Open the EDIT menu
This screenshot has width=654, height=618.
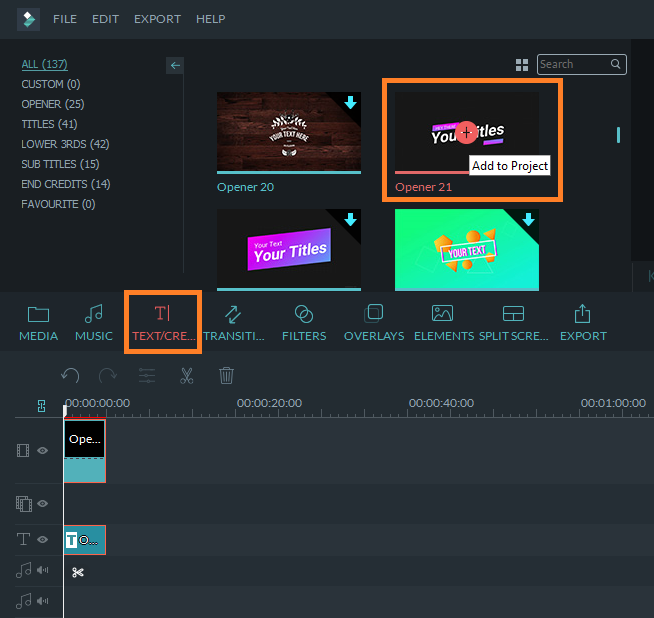(105, 19)
